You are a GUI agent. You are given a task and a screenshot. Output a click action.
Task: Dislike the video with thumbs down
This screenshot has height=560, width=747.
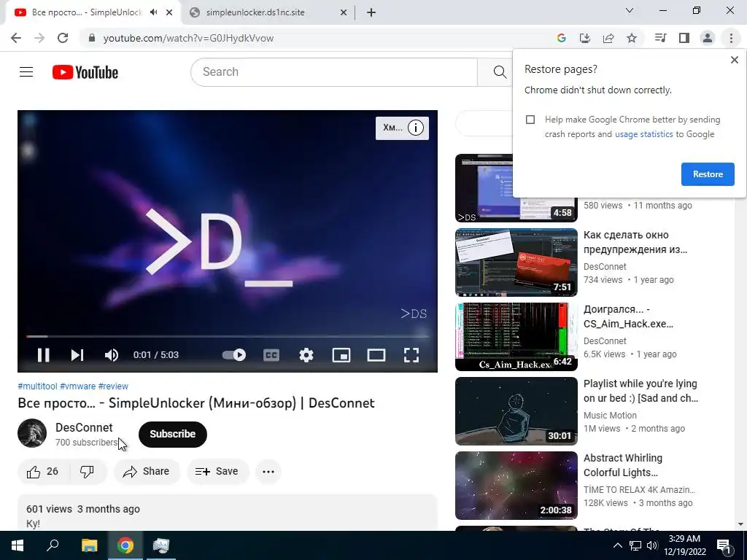(88, 472)
